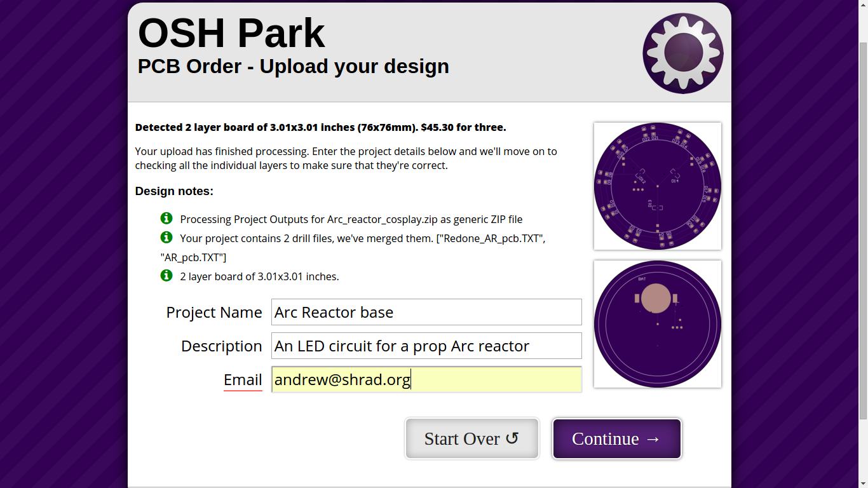This screenshot has height=488, width=868.
Task: Click the Description label
Action: tap(222, 346)
